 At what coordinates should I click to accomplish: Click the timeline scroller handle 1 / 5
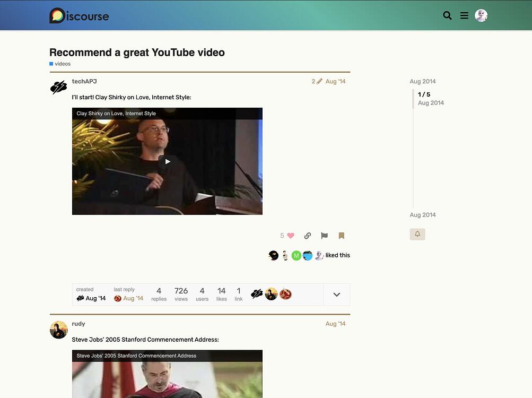[424, 98]
